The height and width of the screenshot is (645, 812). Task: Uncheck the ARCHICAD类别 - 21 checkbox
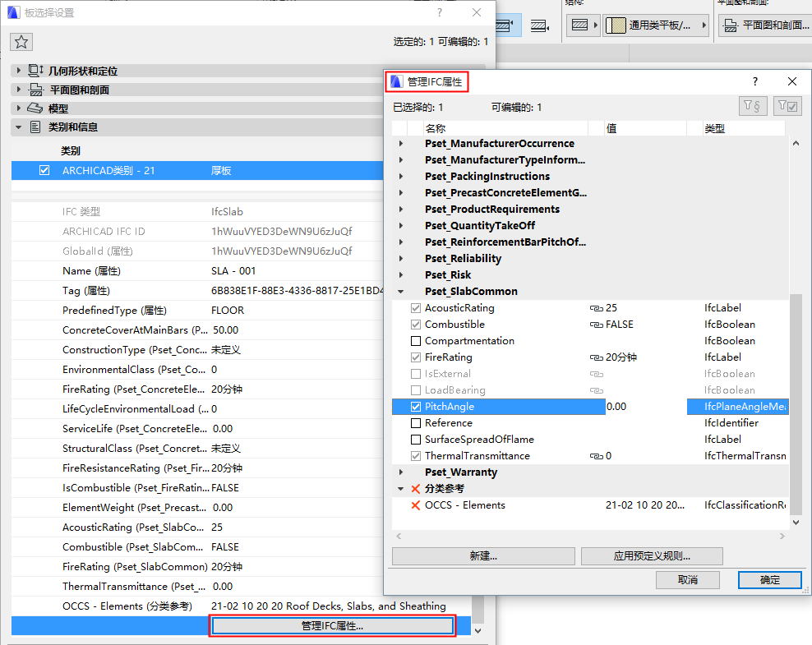click(x=44, y=170)
